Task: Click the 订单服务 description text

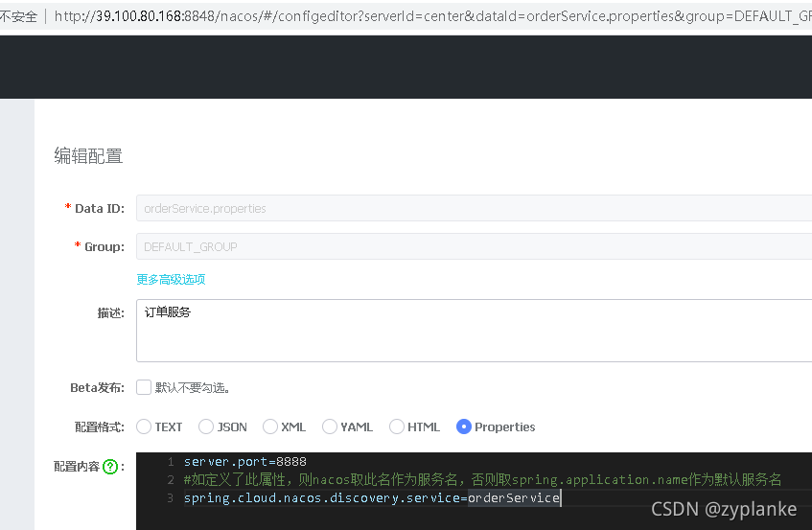Action: (167, 312)
